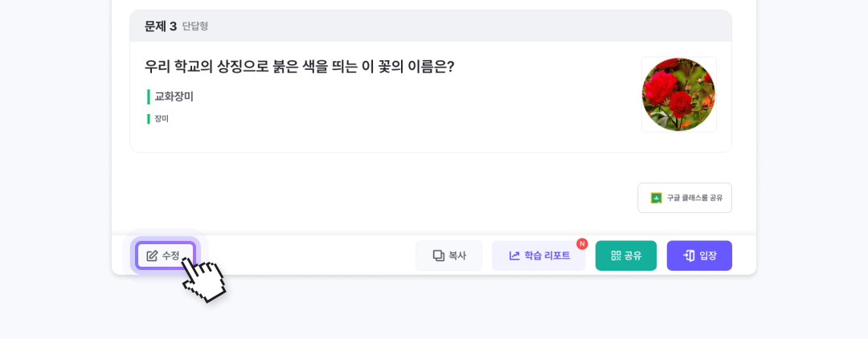
Task: Click the chart icon in 학습 리포트
Action: [x=514, y=255]
